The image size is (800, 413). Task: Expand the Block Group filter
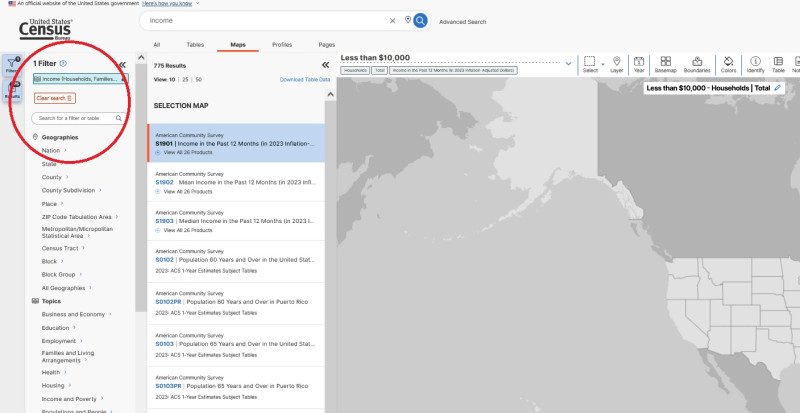[81, 274]
